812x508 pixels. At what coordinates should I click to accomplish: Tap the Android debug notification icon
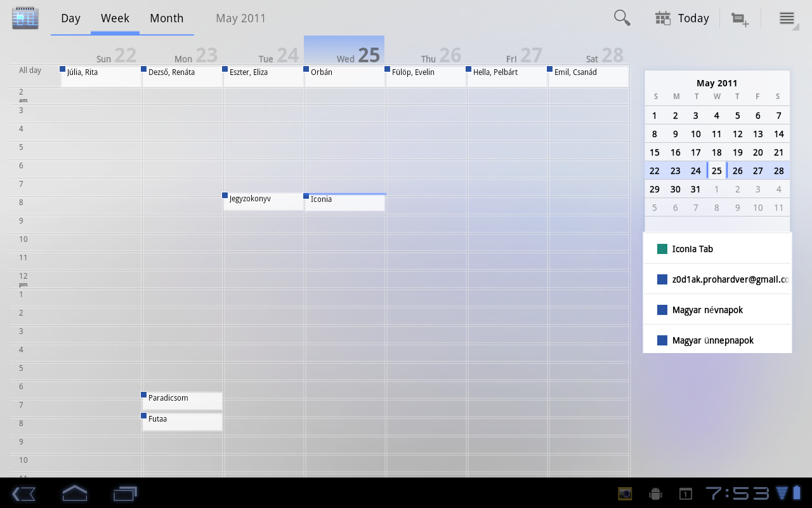coord(655,493)
